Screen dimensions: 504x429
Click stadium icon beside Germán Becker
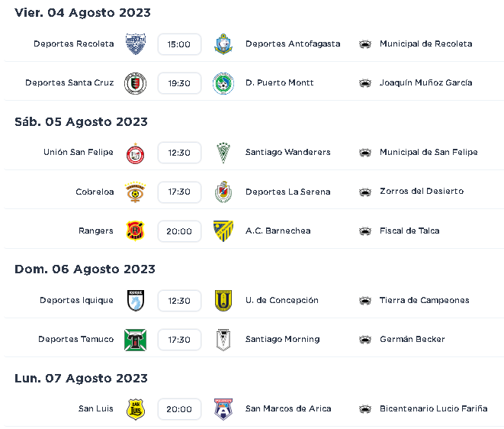coord(364,340)
